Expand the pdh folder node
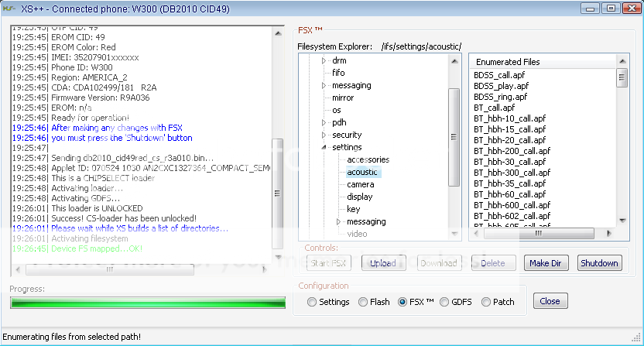This screenshot has width=644, height=346. (x=324, y=122)
